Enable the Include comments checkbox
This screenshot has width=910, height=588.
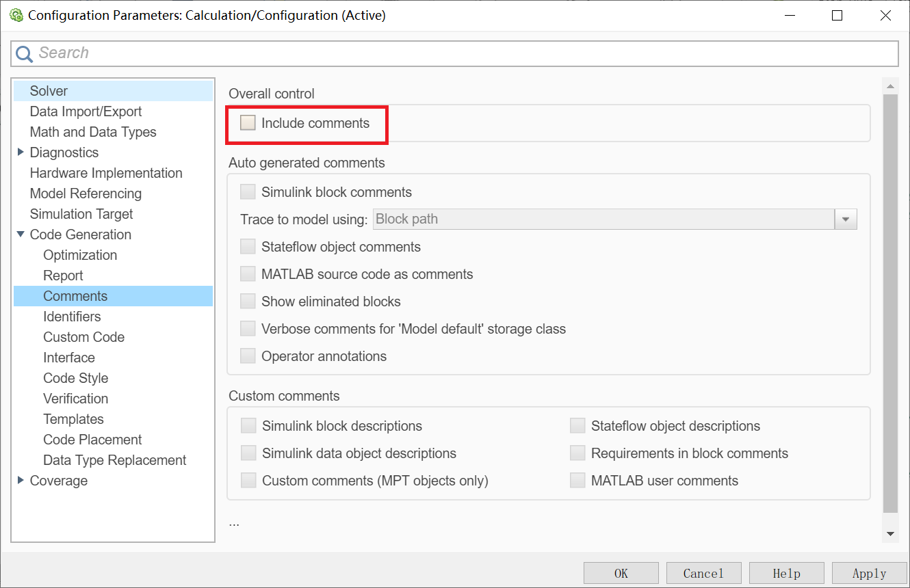coord(247,122)
